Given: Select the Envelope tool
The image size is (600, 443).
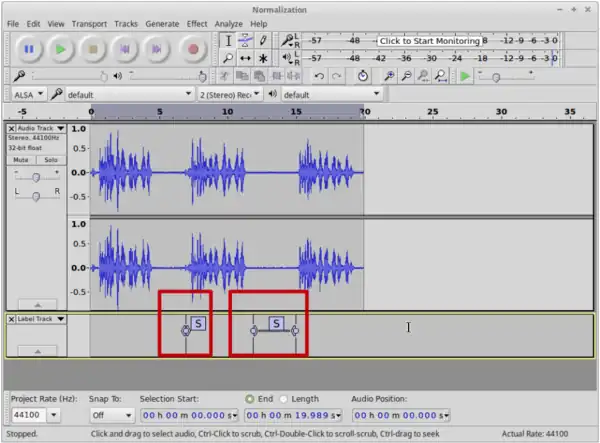Looking at the screenshot, I should coord(245,40).
